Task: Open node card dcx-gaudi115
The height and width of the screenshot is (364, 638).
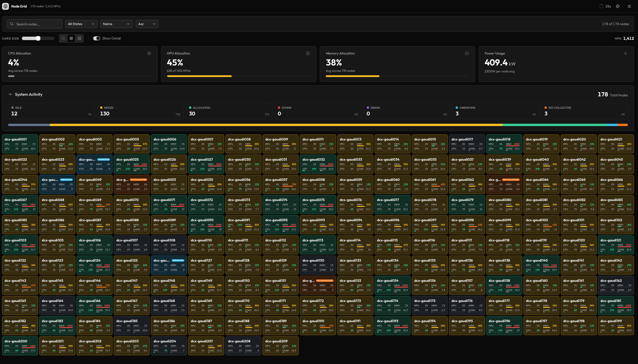Action: 392,245
